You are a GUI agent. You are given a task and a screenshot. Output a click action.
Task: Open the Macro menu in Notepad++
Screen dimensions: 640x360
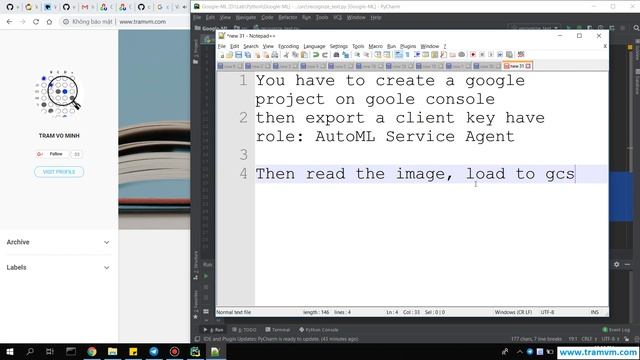[376, 46]
